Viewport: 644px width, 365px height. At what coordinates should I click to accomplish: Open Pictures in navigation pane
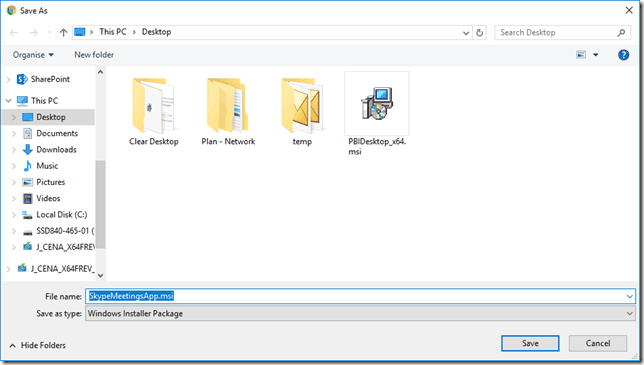coord(51,182)
